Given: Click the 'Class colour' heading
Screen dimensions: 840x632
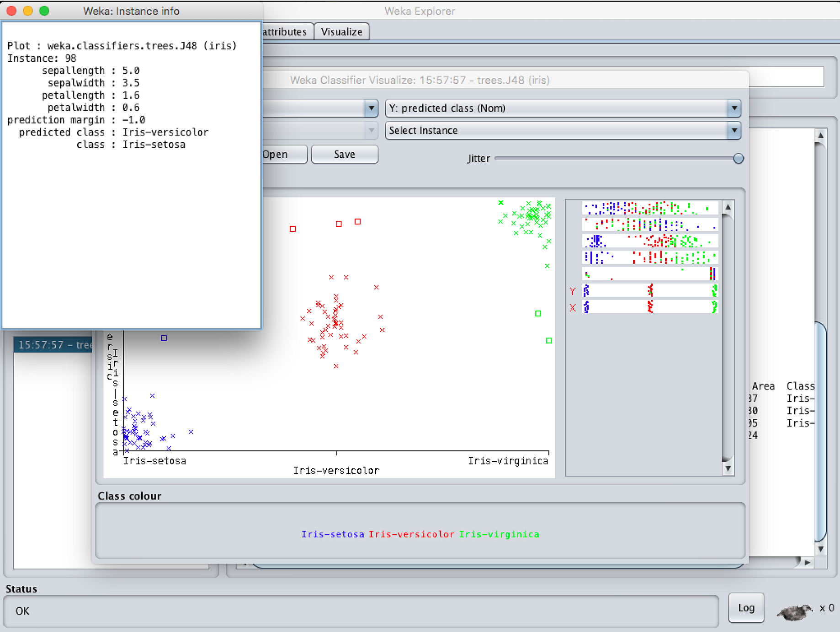Looking at the screenshot, I should click(129, 496).
